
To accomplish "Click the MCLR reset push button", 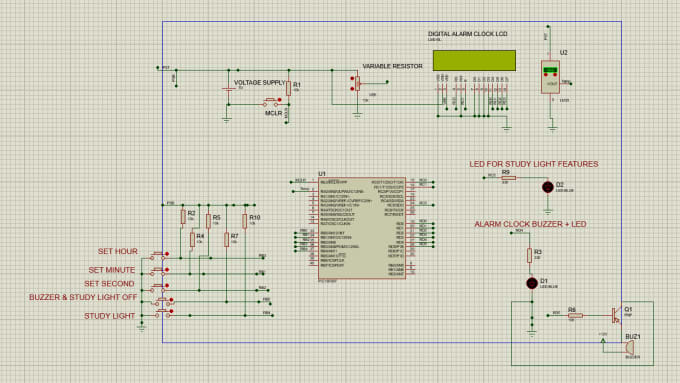I will pyautogui.click(x=271, y=102).
